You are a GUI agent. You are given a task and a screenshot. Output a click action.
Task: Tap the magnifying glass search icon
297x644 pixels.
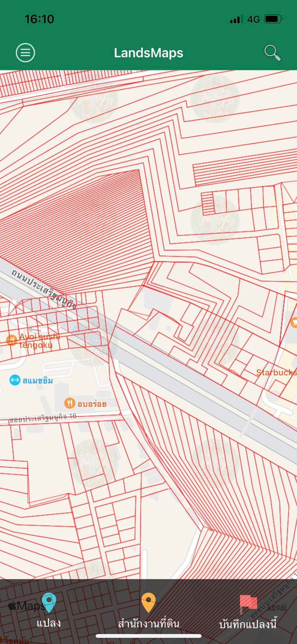point(272,53)
